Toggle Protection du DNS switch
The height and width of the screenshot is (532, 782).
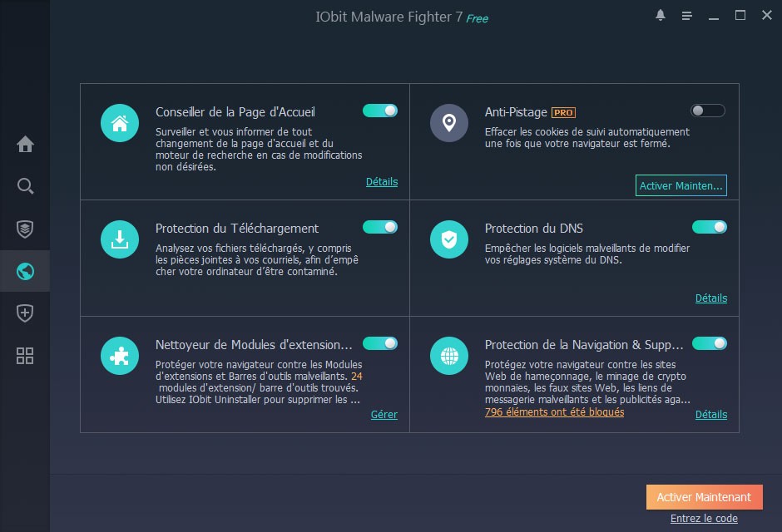pyautogui.click(x=709, y=227)
